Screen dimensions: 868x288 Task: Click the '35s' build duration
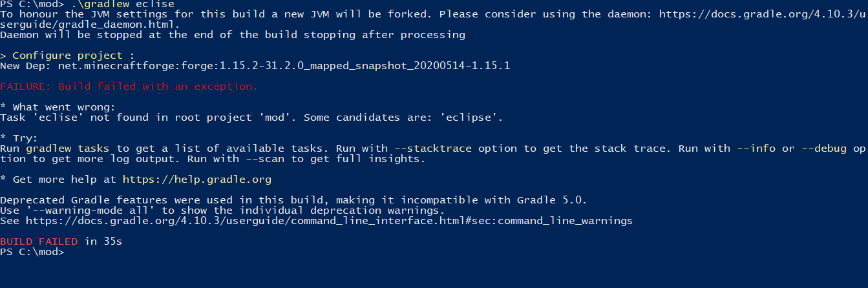pos(113,242)
